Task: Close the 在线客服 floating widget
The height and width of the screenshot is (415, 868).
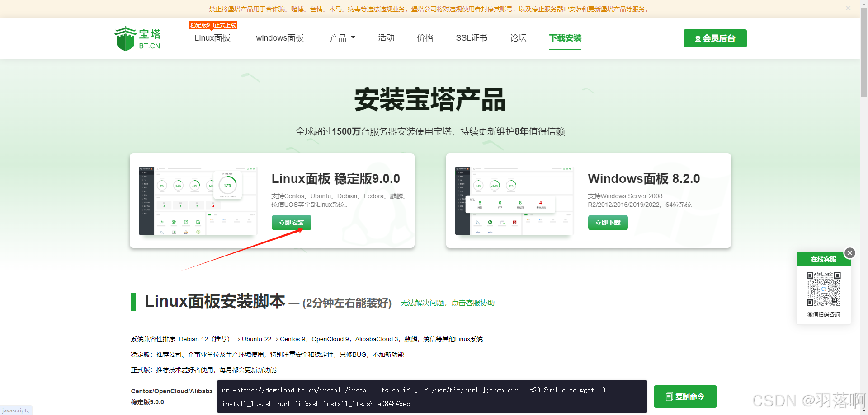Action: click(x=850, y=253)
